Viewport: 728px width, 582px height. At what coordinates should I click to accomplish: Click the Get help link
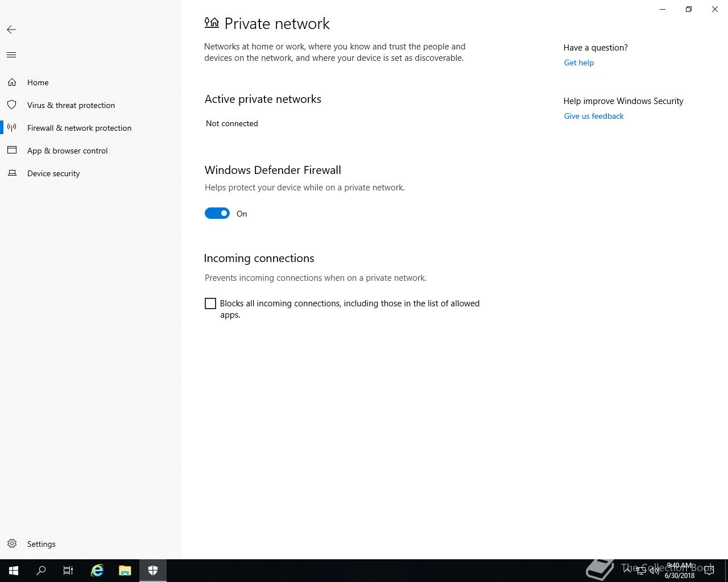579,63
